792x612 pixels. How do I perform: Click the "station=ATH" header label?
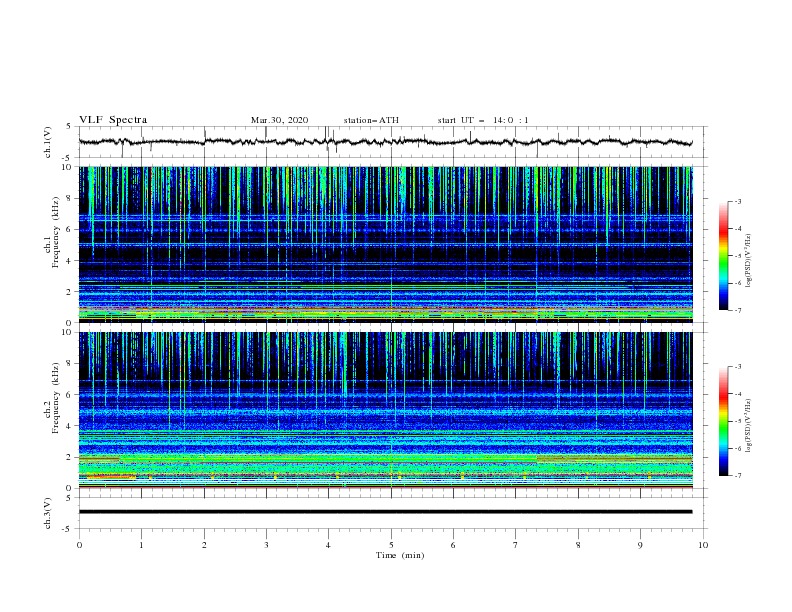coord(371,120)
